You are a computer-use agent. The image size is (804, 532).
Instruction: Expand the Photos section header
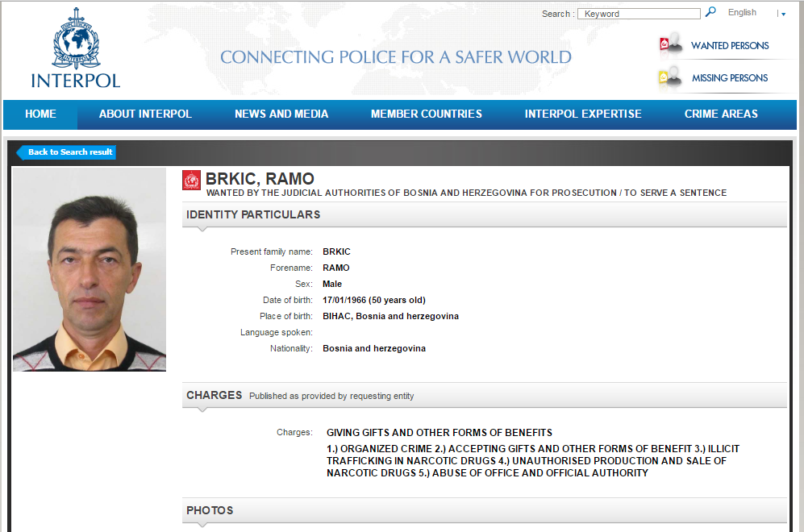(484, 510)
